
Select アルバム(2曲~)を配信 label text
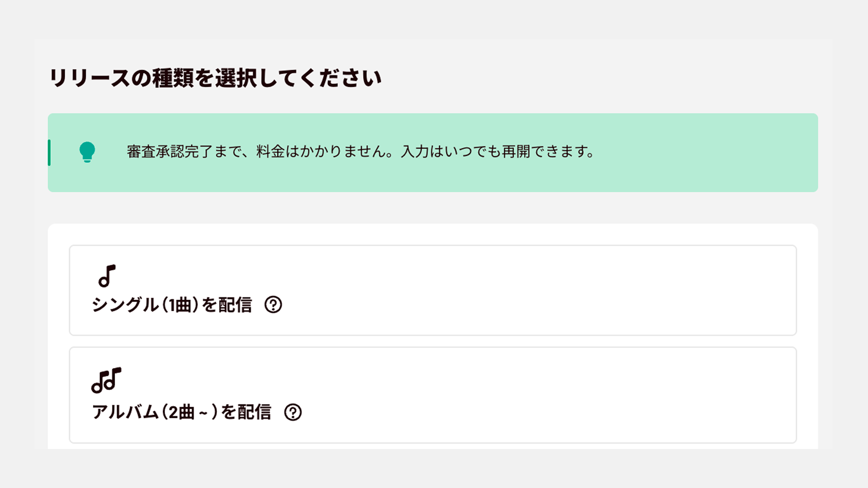(x=182, y=412)
